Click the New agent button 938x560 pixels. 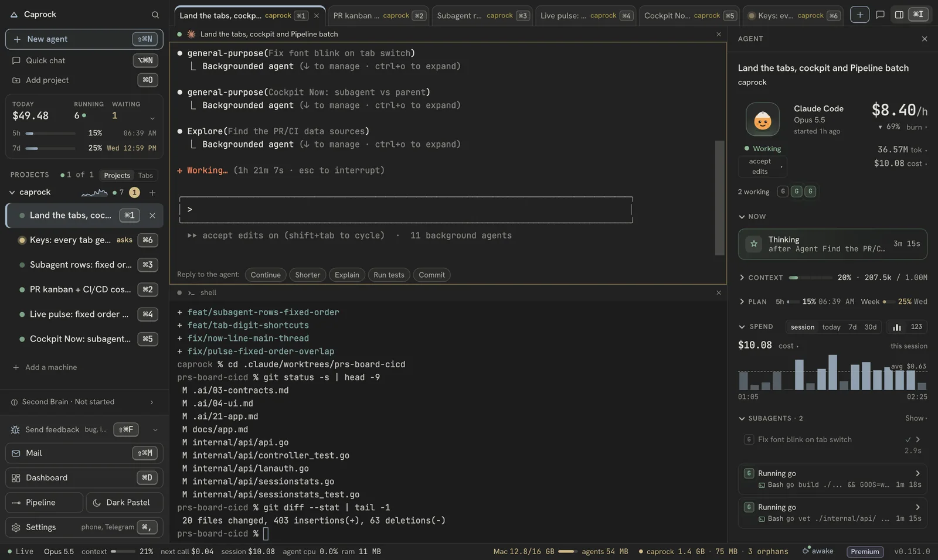pyautogui.click(x=84, y=39)
